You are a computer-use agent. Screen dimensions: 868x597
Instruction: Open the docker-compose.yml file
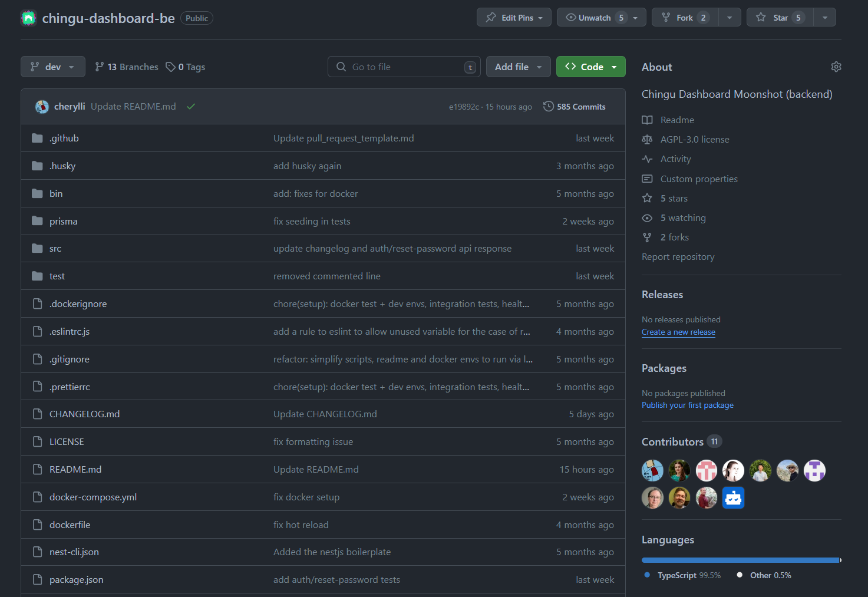[93, 497]
